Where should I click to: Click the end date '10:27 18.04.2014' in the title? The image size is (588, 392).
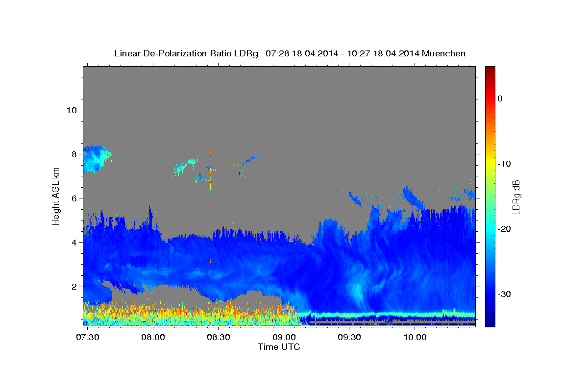pos(383,53)
